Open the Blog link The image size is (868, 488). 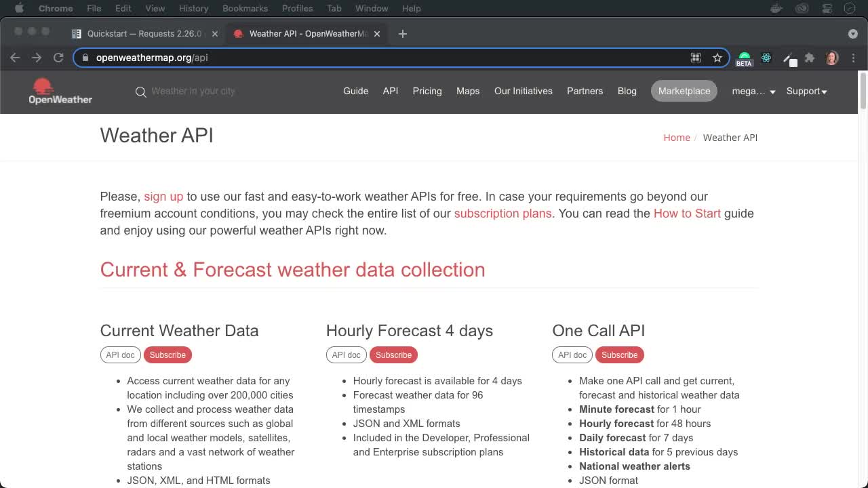627,91
